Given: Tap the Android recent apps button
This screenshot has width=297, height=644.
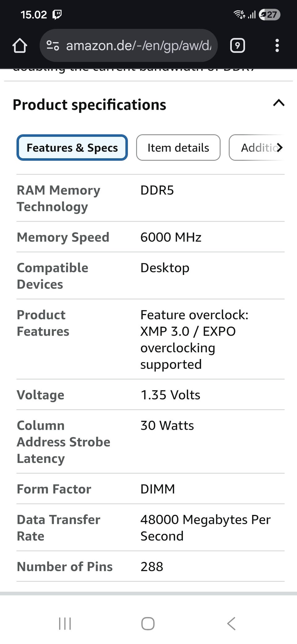Looking at the screenshot, I should tap(65, 624).
